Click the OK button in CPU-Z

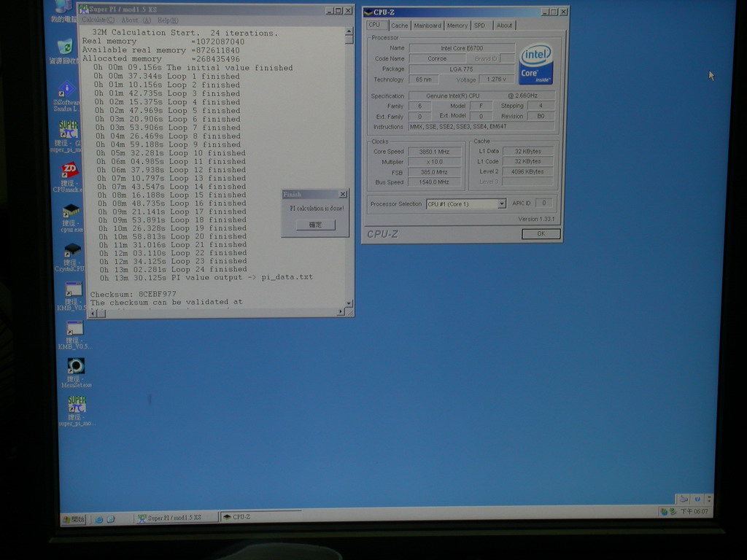(541, 234)
